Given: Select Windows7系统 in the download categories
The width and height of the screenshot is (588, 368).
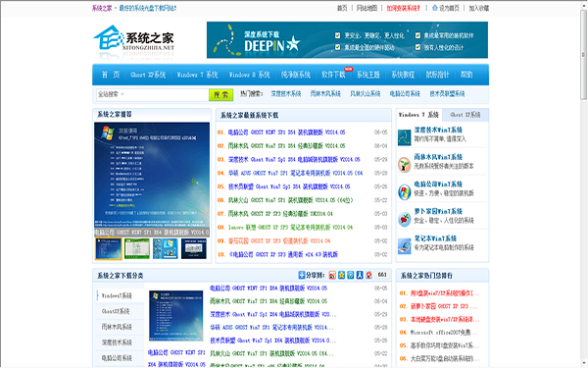Looking at the screenshot, I should pos(117,296).
